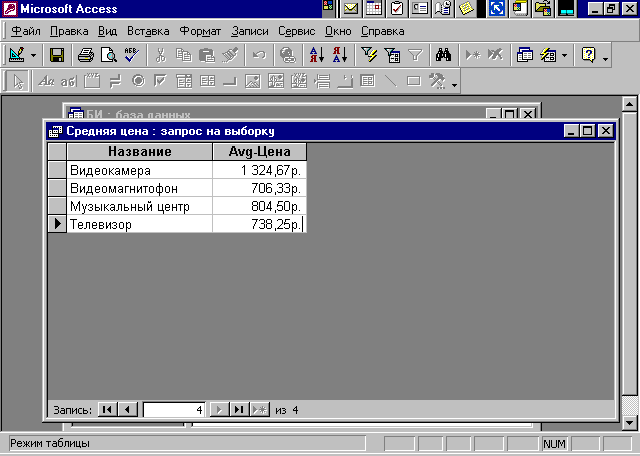
Task: Click the Spelling check icon
Action: (132, 55)
